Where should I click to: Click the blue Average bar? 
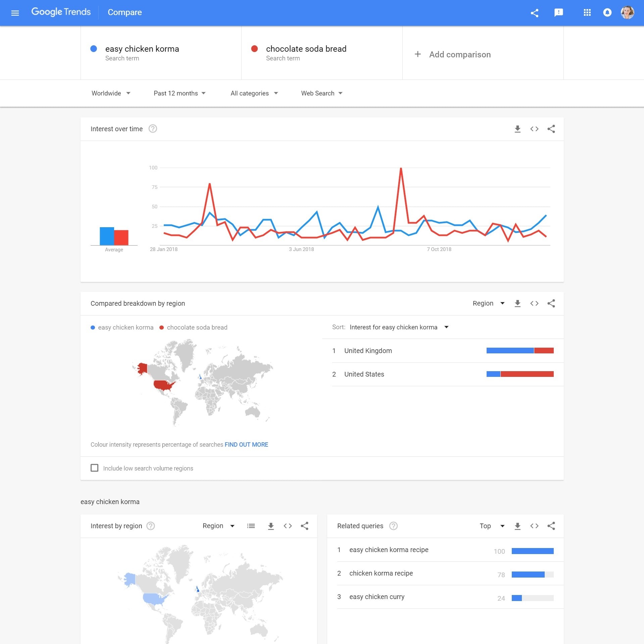click(x=107, y=236)
